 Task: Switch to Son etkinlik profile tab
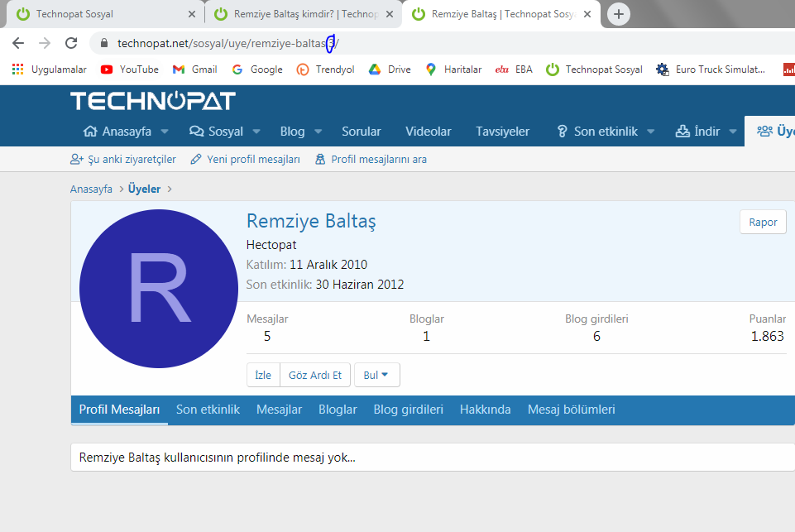[208, 410]
